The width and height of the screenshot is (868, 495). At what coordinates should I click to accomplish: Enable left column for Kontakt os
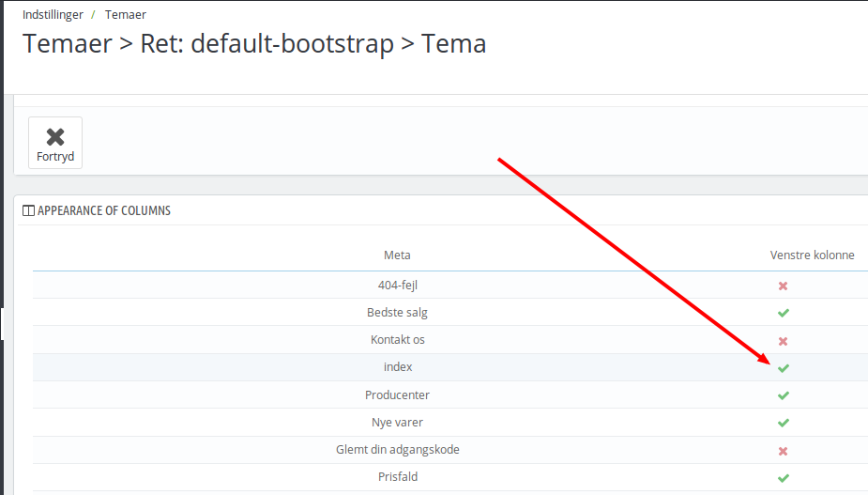tap(783, 342)
